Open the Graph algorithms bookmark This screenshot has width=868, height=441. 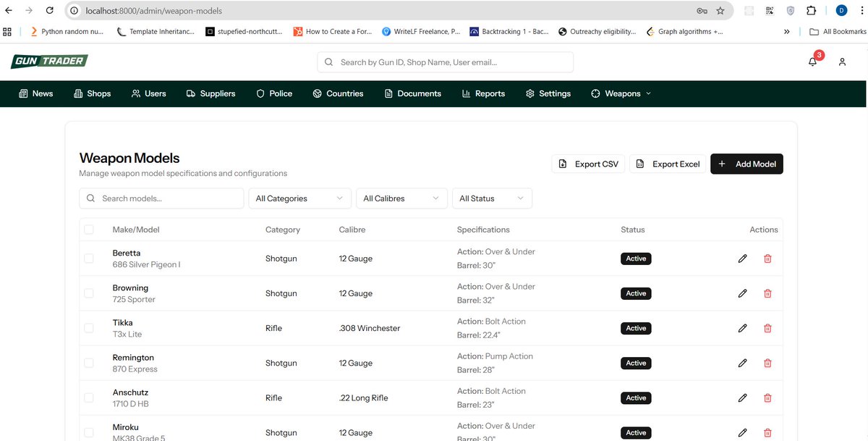coord(684,32)
